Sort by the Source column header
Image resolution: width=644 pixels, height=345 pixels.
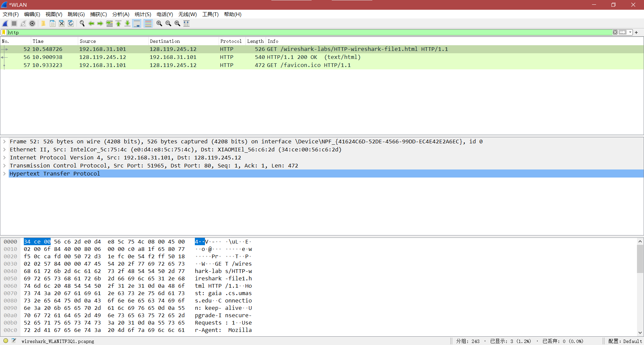pyautogui.click(x=113, y=41)
